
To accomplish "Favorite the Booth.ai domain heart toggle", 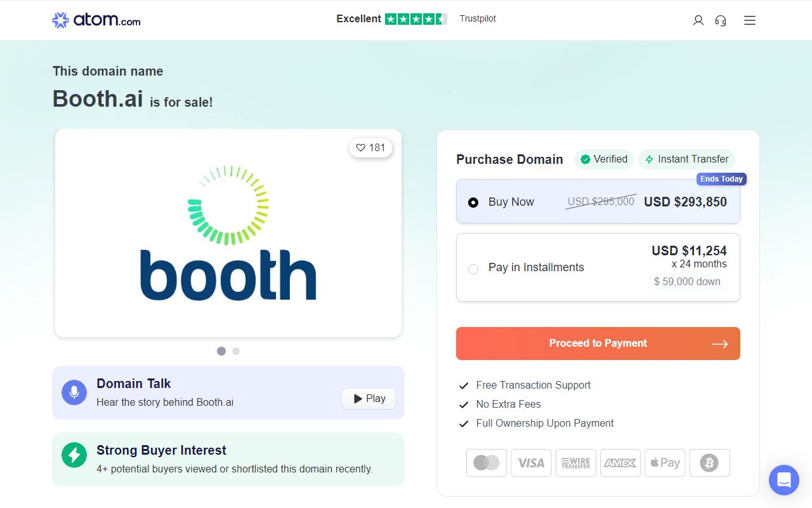I will (x=370, y=147).
